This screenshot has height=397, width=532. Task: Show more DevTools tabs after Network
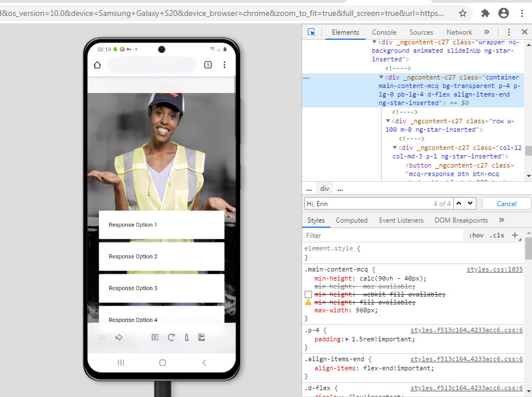click(487, 32)
